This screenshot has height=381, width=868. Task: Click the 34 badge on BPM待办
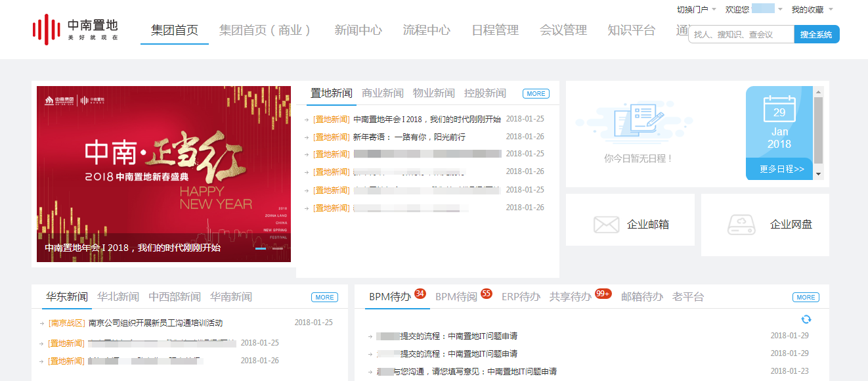point(420,293)
